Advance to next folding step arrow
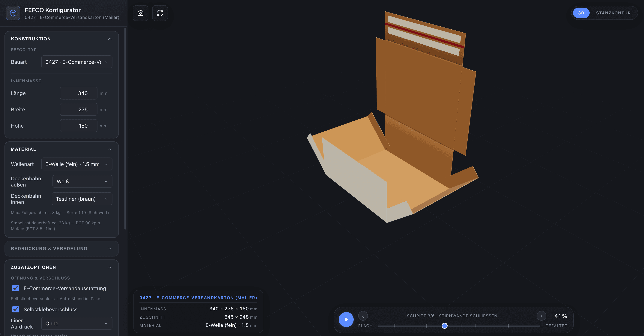 click(541, 316)
